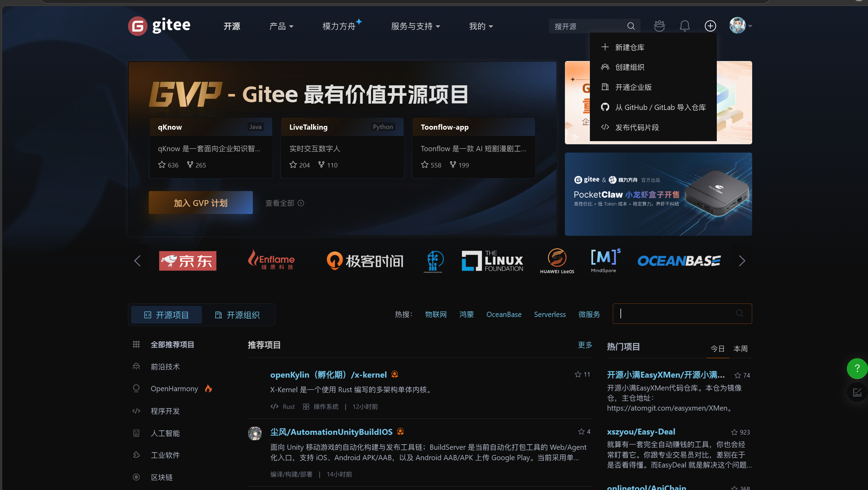Screen dimensions: 868x490
Task: Open 尘风/AutomationUnityBuildIOS project
Action: [331, 432]
